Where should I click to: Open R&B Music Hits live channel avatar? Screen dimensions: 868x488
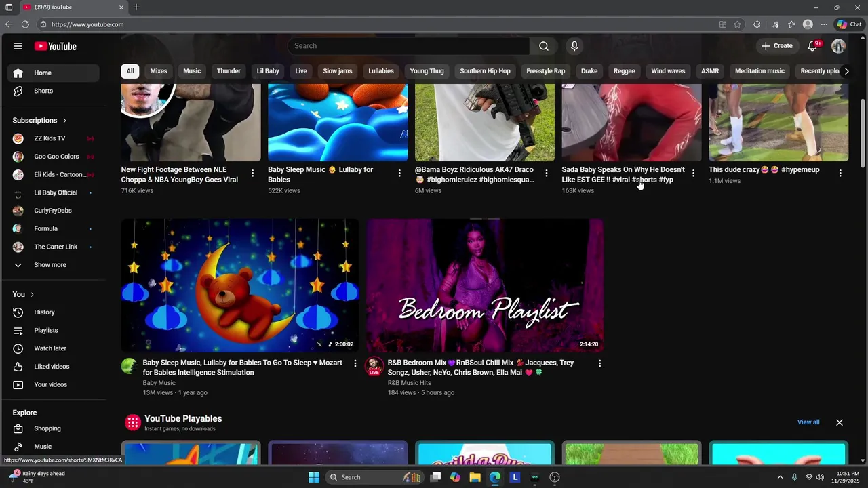(x=374, y=367)
